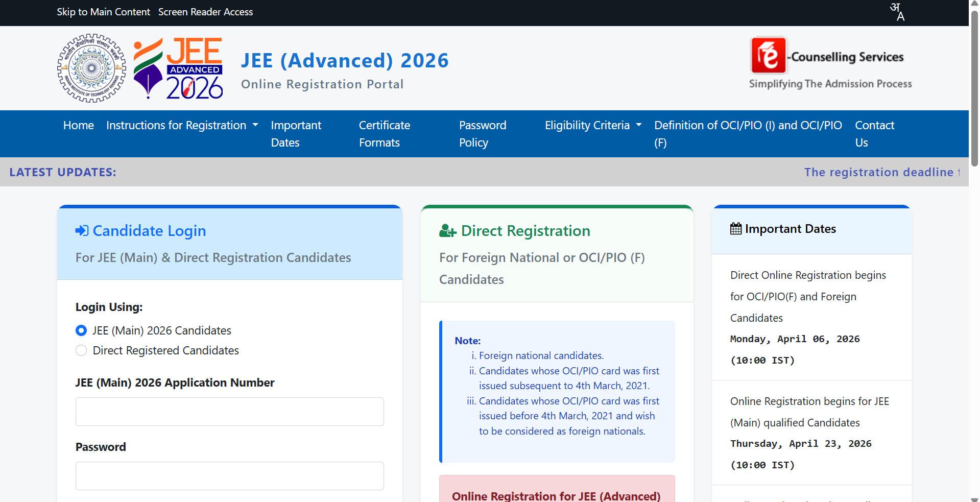Image resolution: width=980 pixels, height=502 pixels.
Task: Click the Direct Registration user-plus icon
Action: [x=447, y=231]
